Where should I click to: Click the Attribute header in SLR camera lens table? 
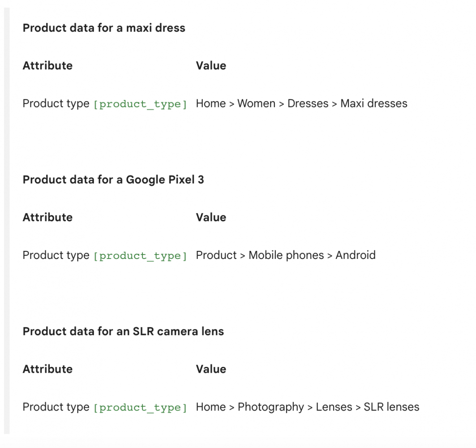coord(47,369)
